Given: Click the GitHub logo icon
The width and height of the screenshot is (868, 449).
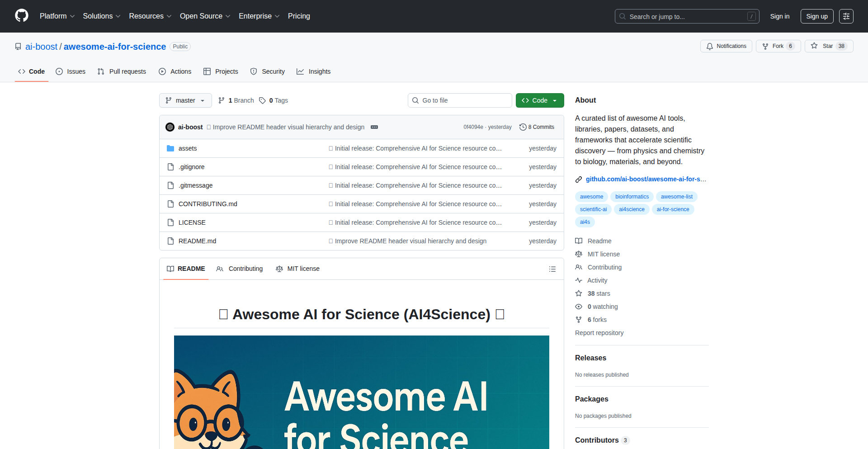Looking at the screenshot, I should click(x=22, y=16).
